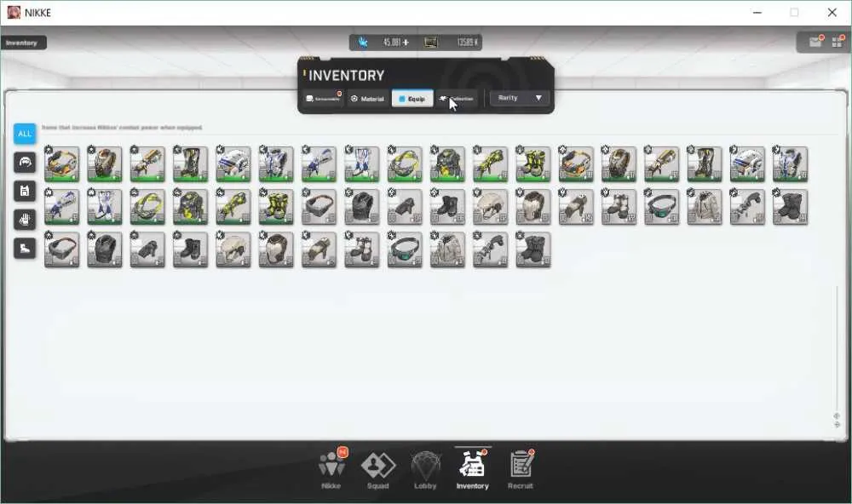Select Inventory in the bottom navigation

473,469
